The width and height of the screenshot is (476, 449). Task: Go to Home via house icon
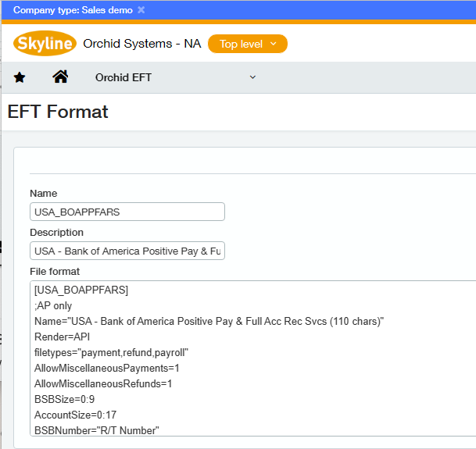click(x=60, y=77)
